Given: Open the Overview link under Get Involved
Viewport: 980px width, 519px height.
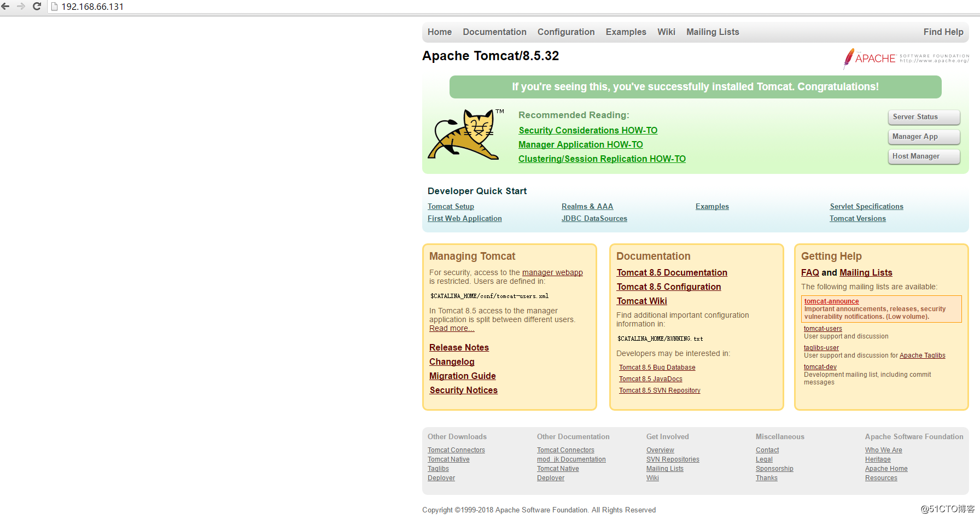Looking at the screenshot, I should click(660, 450).
